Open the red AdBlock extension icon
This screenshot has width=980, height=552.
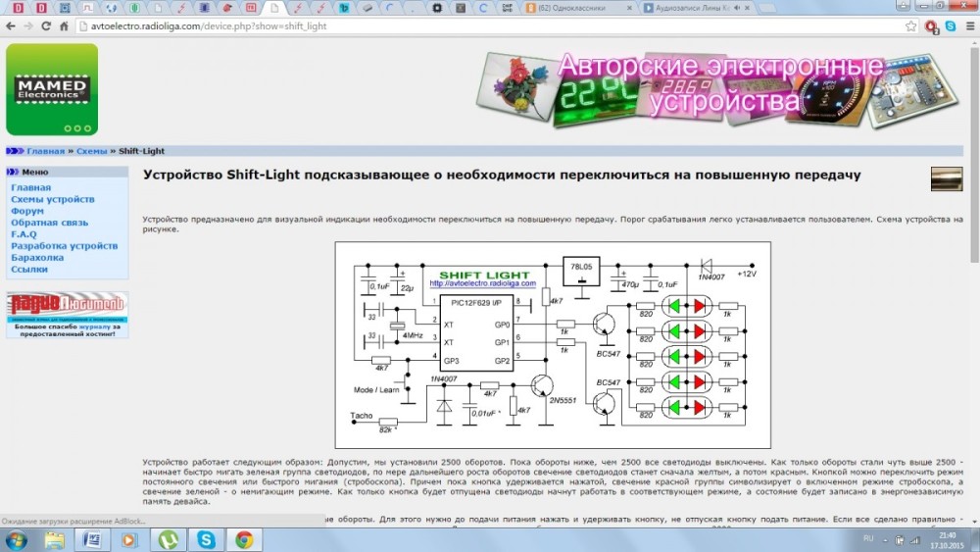pos(932,26)
